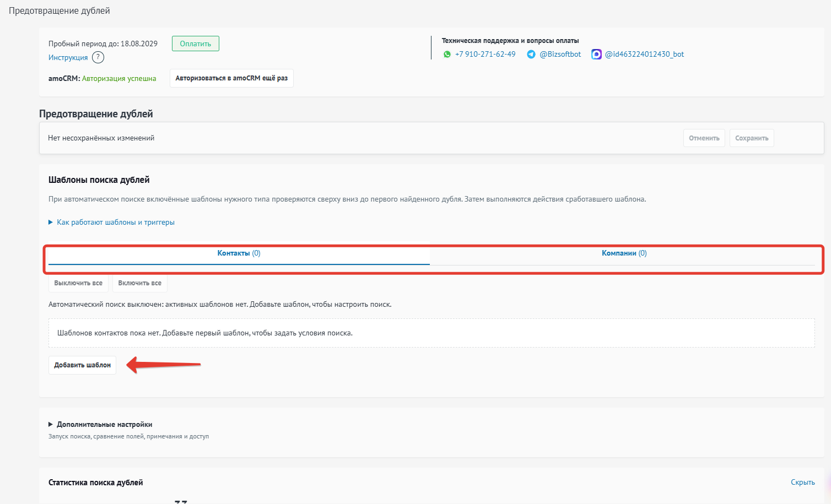This screenshot has width=831, height=504.
Task: Click the Telegram icon beside @Bizsoftbot
Action: [531, 54]
